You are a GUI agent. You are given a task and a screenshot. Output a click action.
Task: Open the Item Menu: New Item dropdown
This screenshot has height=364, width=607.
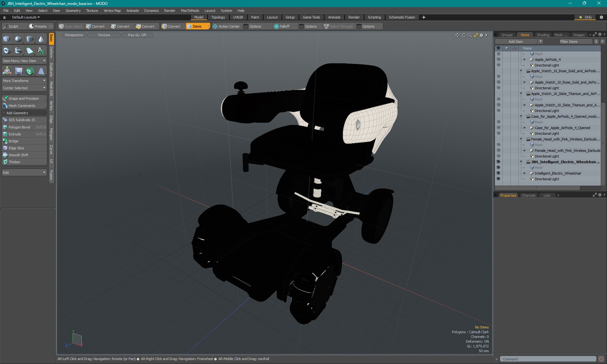click(x=24, y=61)
